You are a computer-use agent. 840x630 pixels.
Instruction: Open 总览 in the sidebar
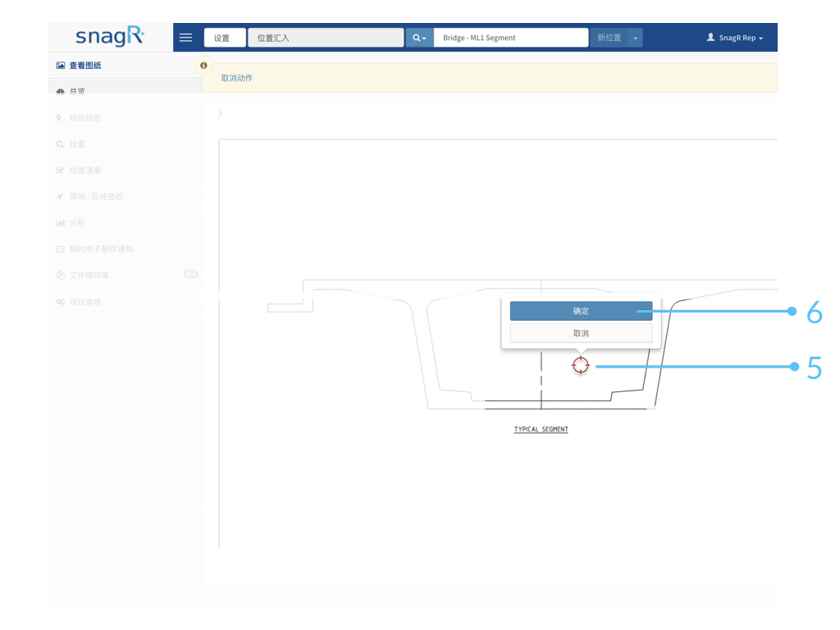[125, 91]
